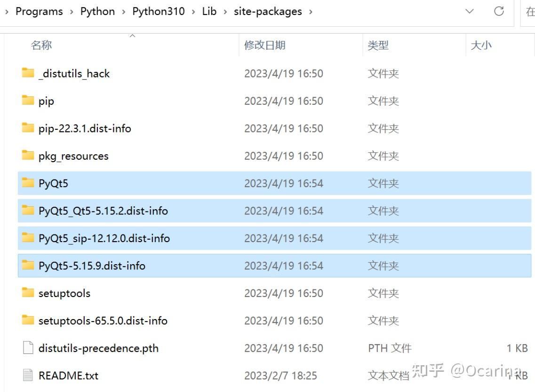
Task: Navigate to Lib via the breadcrumb
Action: [x=209, y=11]
